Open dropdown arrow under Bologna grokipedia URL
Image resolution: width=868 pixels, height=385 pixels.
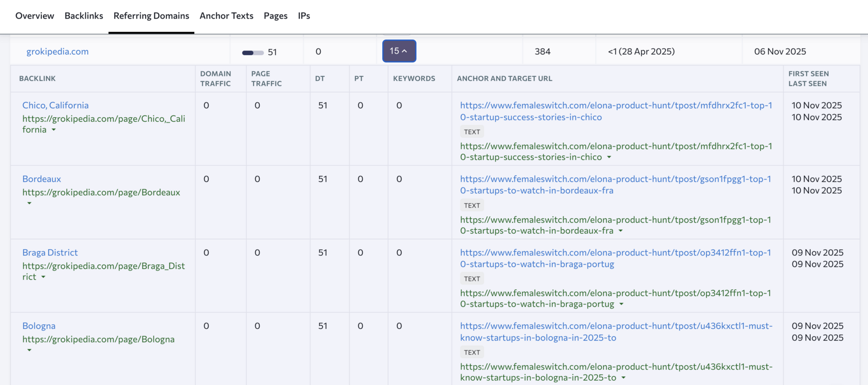(29, 350)
